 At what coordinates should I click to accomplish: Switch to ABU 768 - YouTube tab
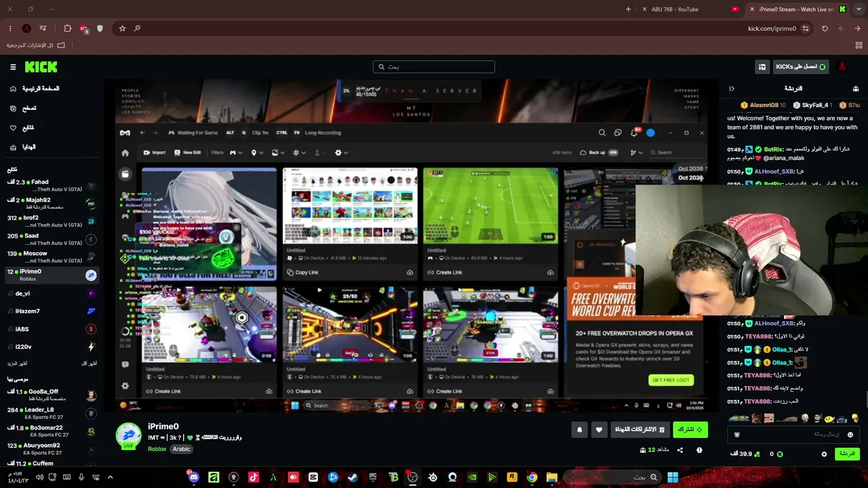(690, 9)
